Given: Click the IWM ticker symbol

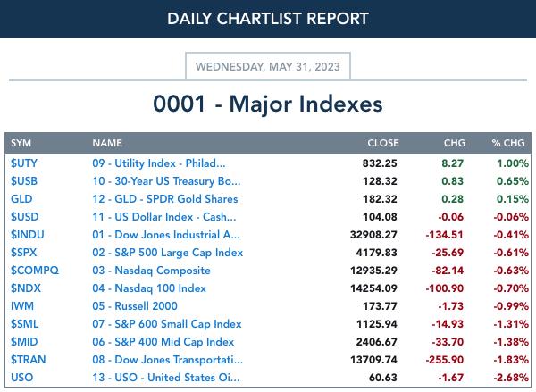Looking at the screenshot, I should tap(22, 306).
